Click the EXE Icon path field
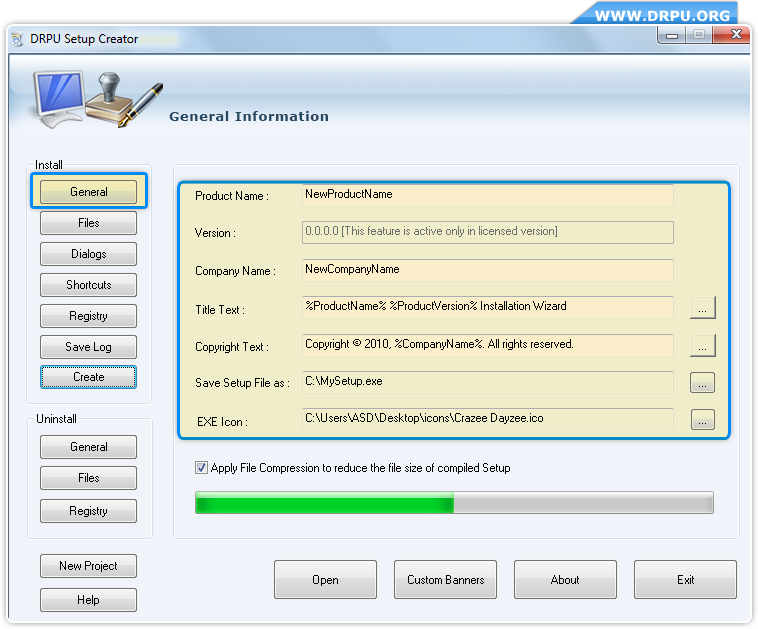This screenshot has height=629, width=758. pyautogui.click(x=488, y=419)
